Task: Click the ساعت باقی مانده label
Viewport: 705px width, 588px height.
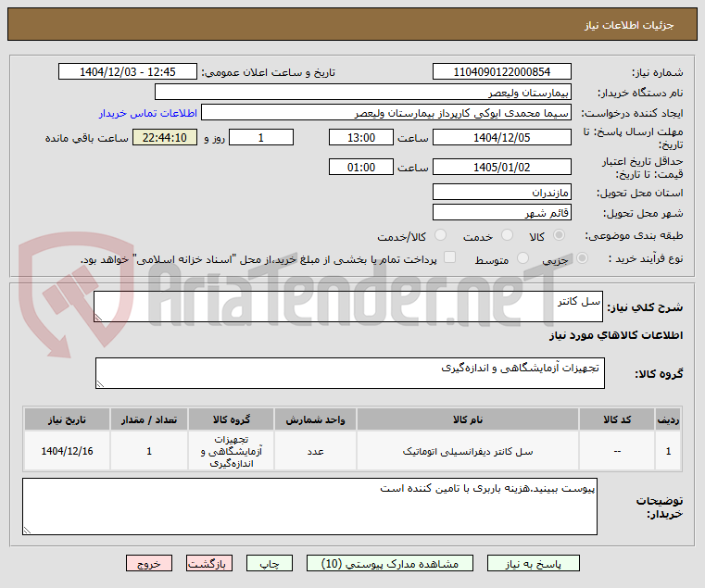Action: pos(87,138)
